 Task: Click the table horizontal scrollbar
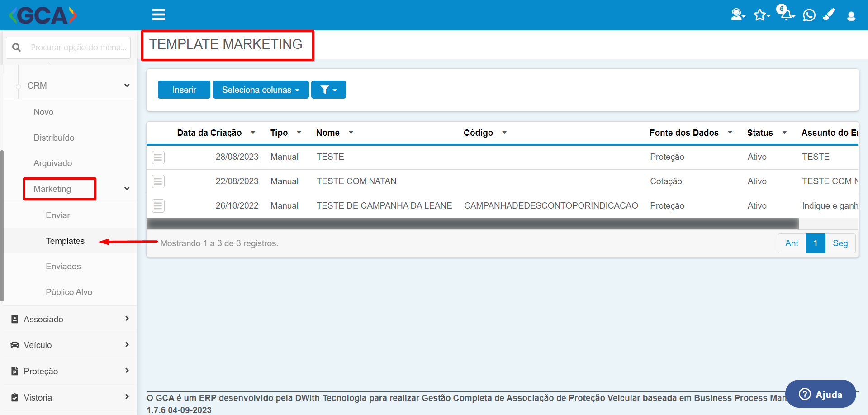pos(473,224)
